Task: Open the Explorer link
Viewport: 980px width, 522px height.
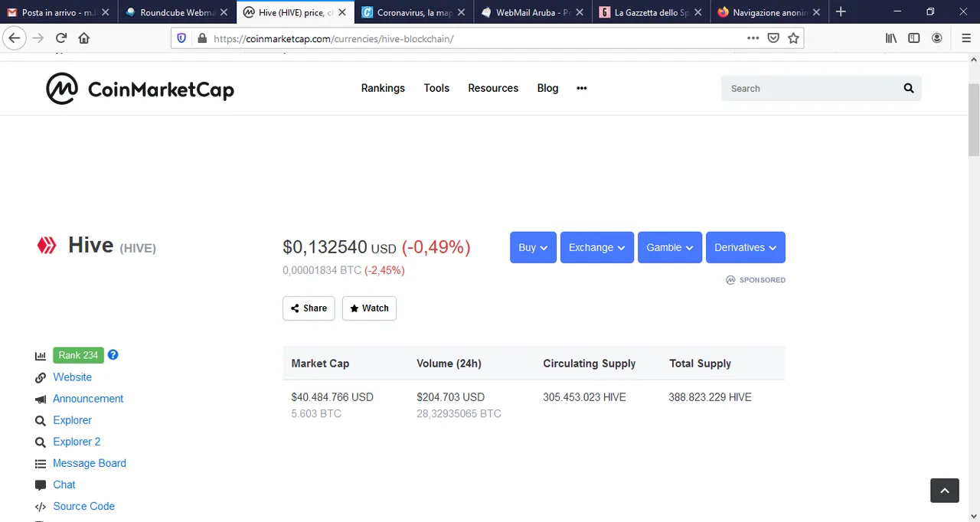Action: 72,420
